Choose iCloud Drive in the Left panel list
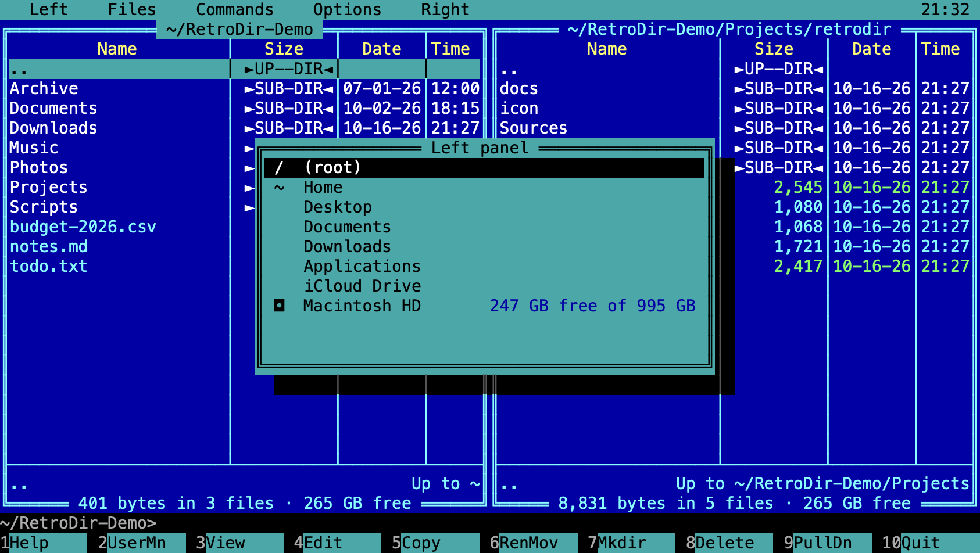 (484, 286)
